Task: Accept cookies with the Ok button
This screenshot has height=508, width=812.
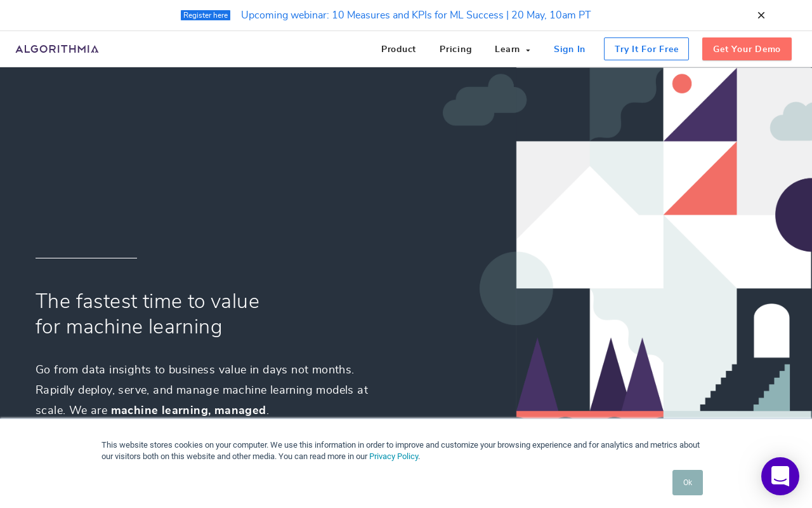Action: (x=687, y=483)
